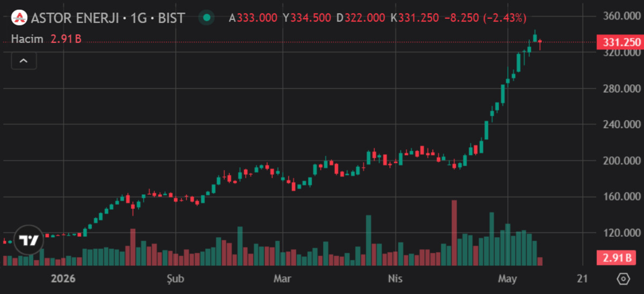
Task: Click the tallest red volume bar
Action: pos(454,233)
